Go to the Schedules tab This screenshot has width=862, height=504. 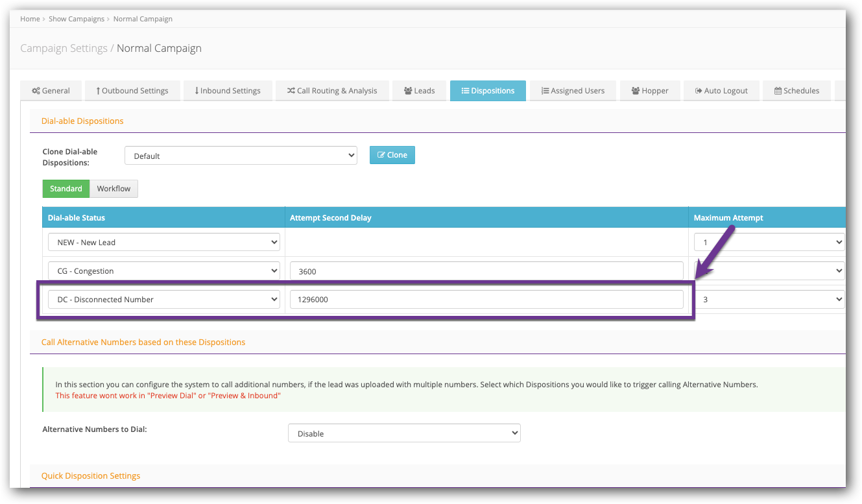coord(797,91)
